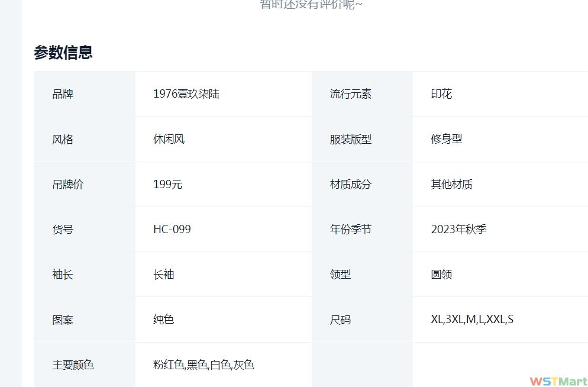The width and height of the screenshot is (588, 387).
Task: Click the 吊牌价 value 199元
Action: pos(167,185)
